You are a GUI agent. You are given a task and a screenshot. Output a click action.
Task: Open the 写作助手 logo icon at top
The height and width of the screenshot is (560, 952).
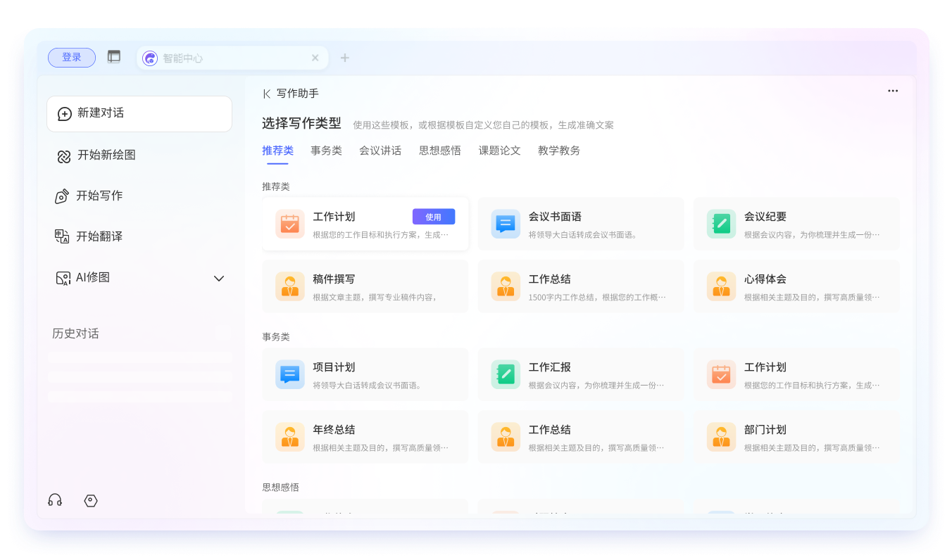(x=266, y=92)
